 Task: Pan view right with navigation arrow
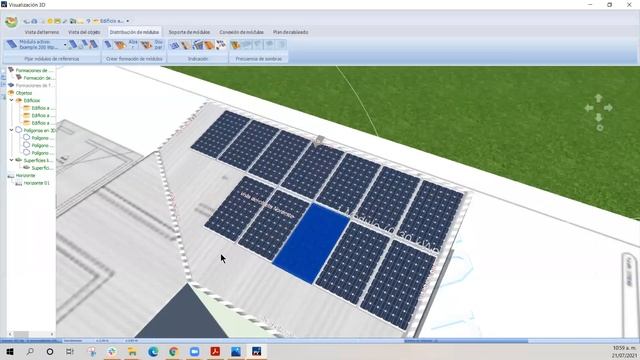pos(608,108)
